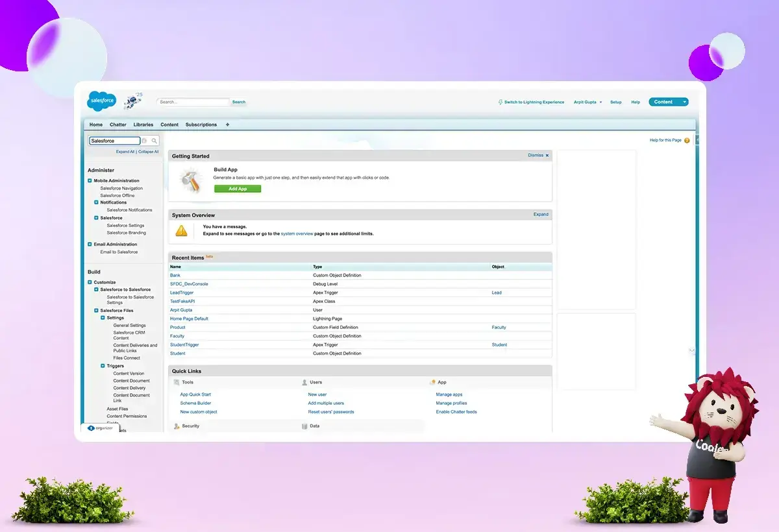779x532 pixels.
Task: Collapse the Triggers node in sidebar
Action: (103, 366)
